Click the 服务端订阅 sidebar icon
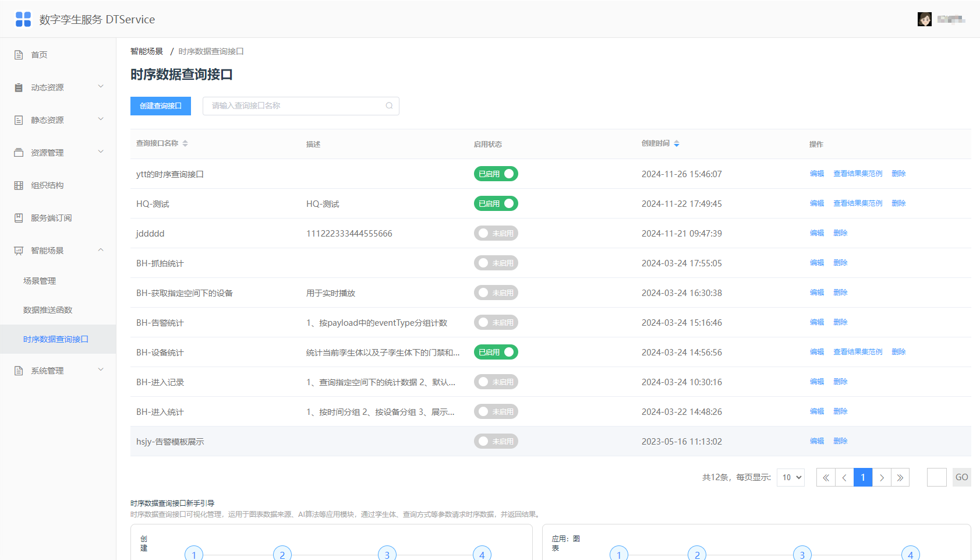Viewport: 980px width, 560px height. point(19,218)
